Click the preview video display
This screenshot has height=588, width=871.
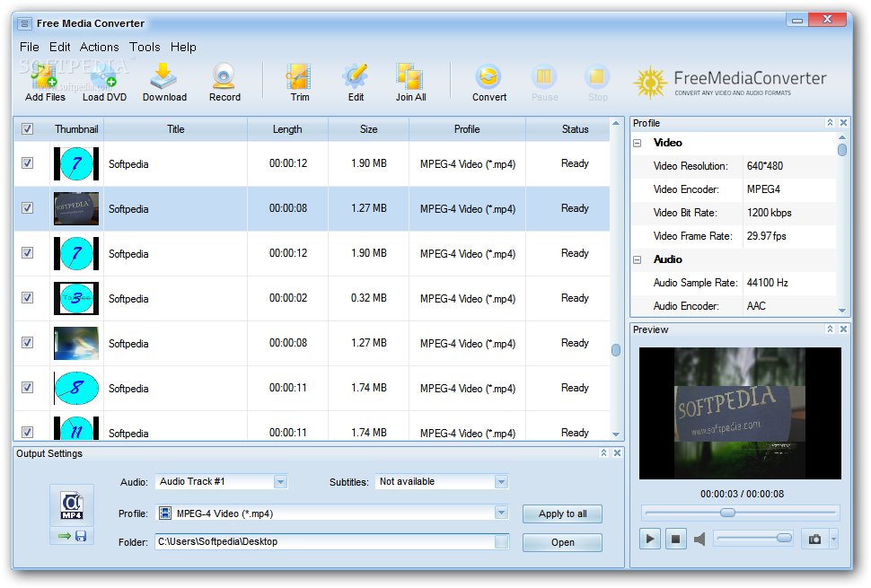coord(740,413)
